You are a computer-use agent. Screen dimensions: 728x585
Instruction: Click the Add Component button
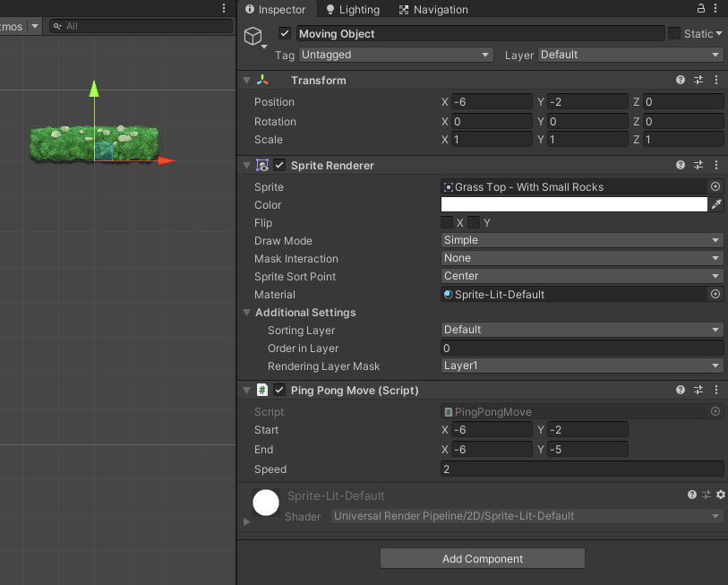point(482,557)
